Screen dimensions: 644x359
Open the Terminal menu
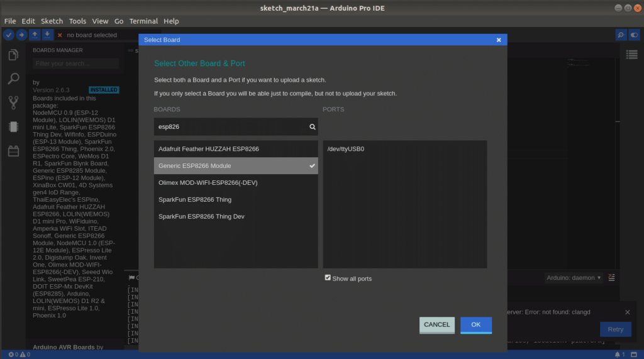[x=143, y=21]
